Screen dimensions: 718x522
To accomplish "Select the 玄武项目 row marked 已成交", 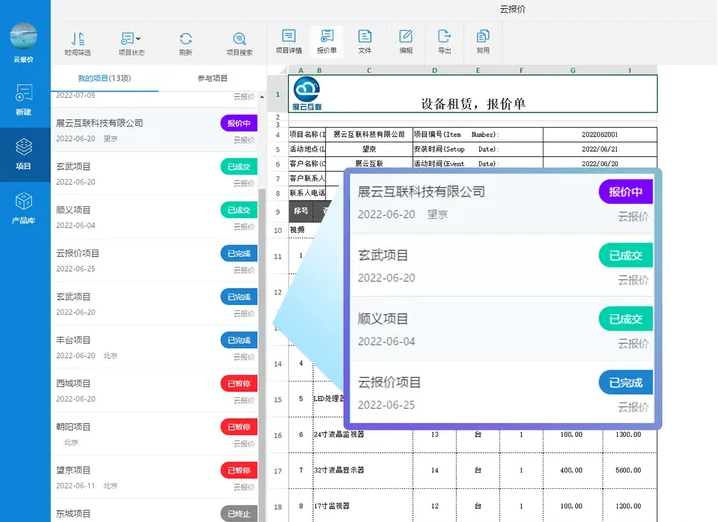I will [x=154, y=174].
